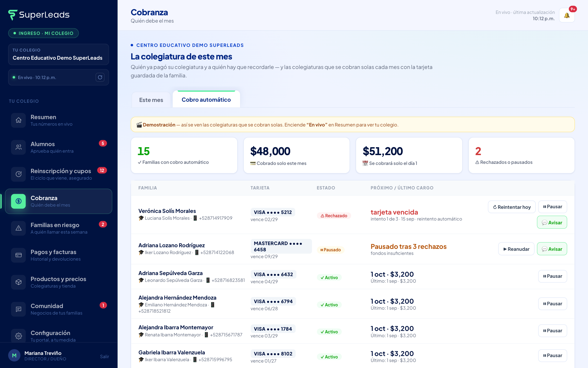Viewport: 588px width, 368px height.
Task: Click the notification bell icon
Action: coord(567,15)
